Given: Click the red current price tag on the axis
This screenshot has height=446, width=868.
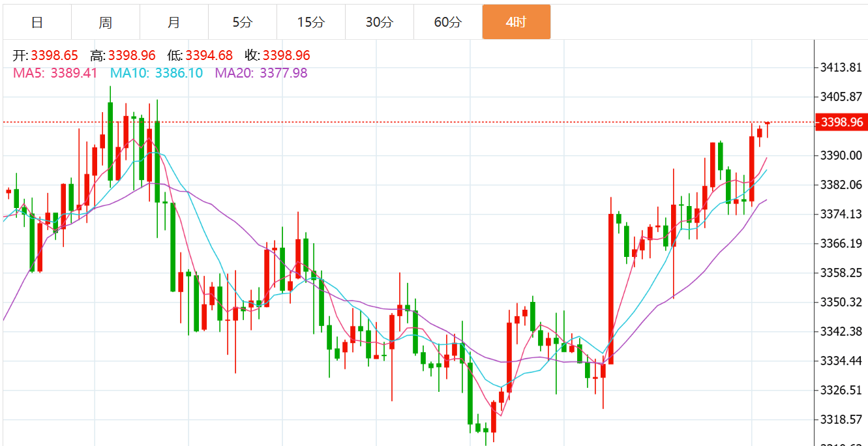Looking at the screenshot, I should coord(841,123).
